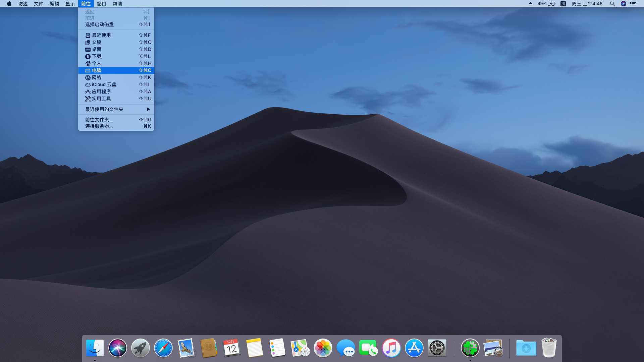Go to 网络 location
644x362 pixels.
[x=116, y=77]
